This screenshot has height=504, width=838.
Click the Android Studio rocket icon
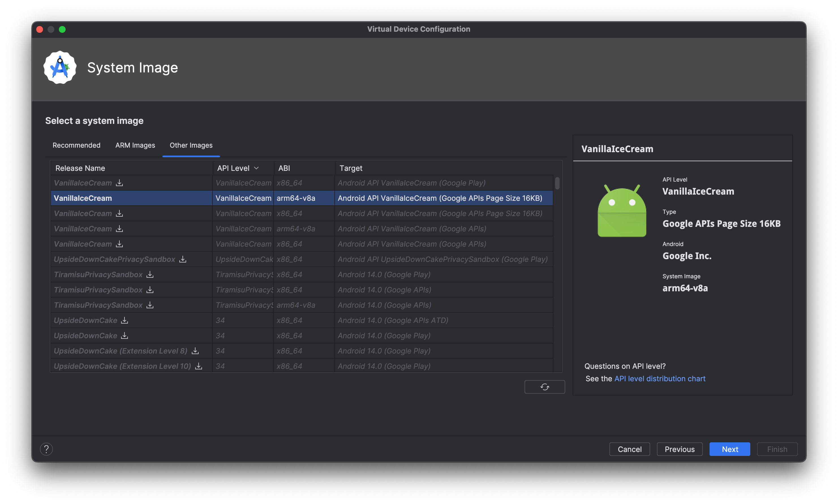pos(60,68)
